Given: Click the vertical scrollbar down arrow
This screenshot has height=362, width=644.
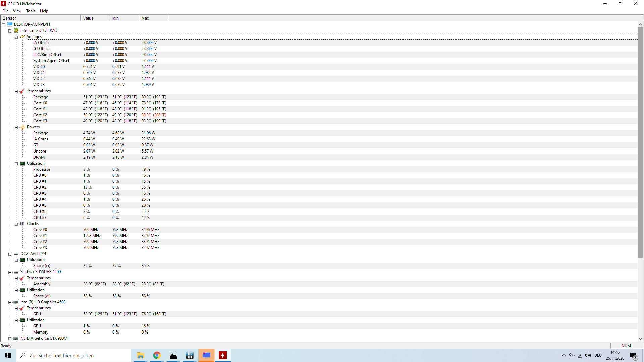Looking at the screenshot, I should tap(640, 339).
